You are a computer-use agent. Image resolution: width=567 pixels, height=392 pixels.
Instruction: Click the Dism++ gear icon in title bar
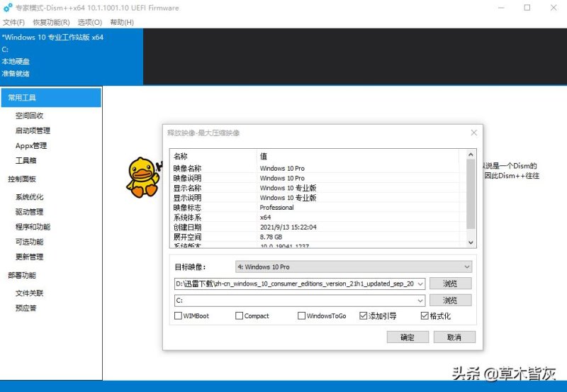[x=7, y=8]
